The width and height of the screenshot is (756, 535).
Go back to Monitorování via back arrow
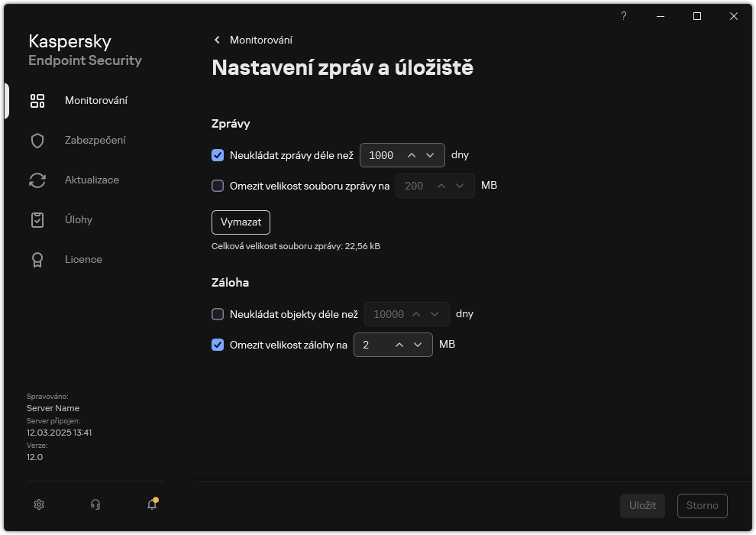pos(217,39)
